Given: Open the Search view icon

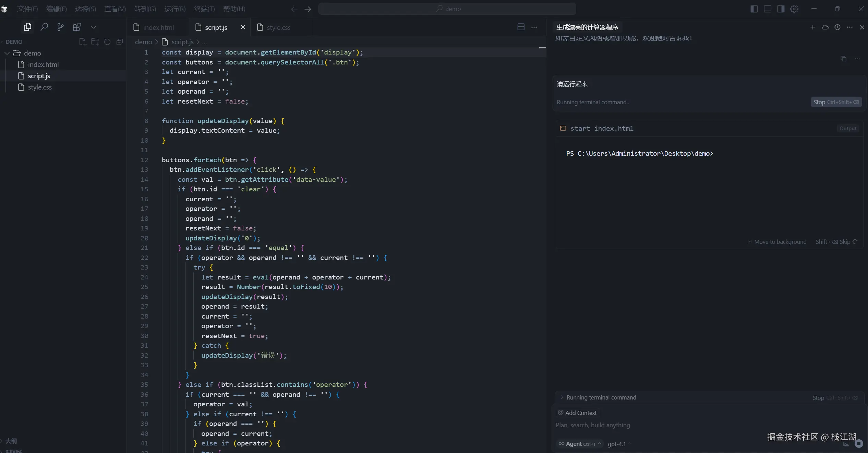Looking at the screenshot, I should [x=44, y=27].
